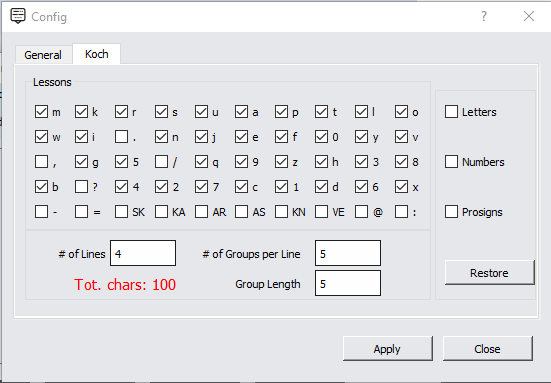Screen dimensions: 551x383
Task: Focus the Group Length input field
Action: pyautogui.click(x=348, y=283)
